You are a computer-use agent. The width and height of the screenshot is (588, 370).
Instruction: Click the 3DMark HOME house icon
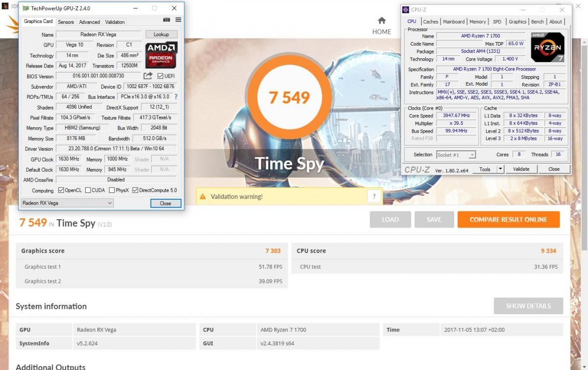[382, 21]
